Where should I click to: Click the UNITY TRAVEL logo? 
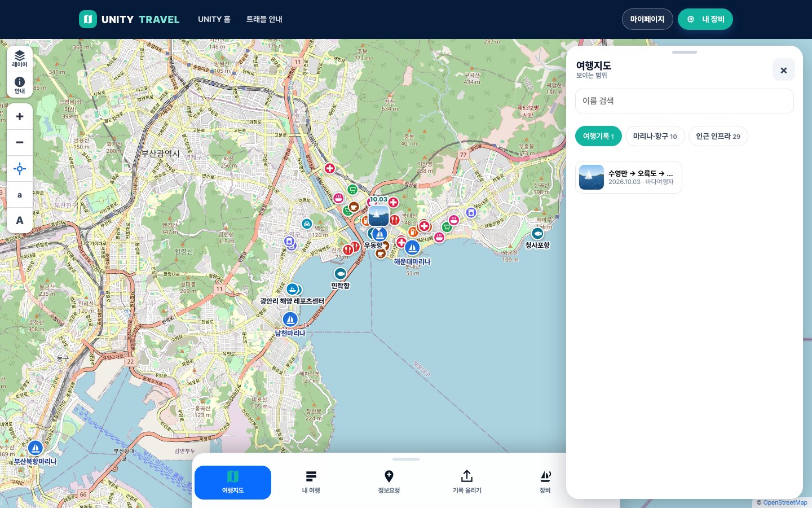click(129, 19)
